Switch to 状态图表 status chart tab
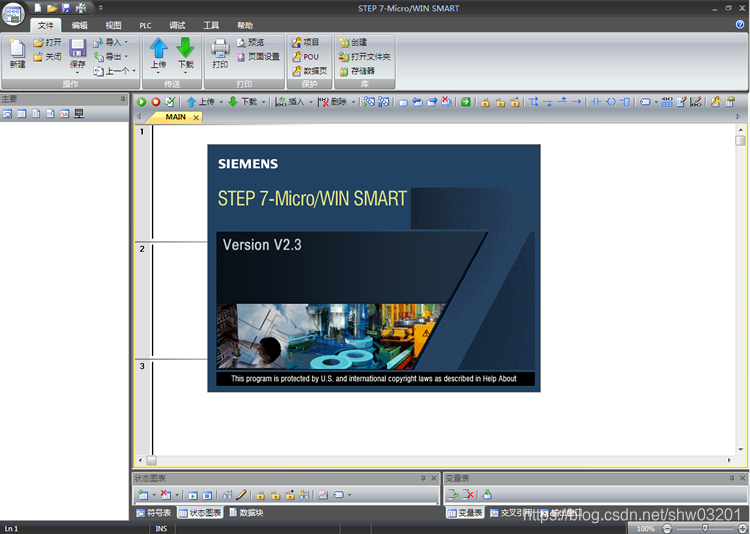The height and width of the screenshot is (534, 750). [x=200, y=513]
